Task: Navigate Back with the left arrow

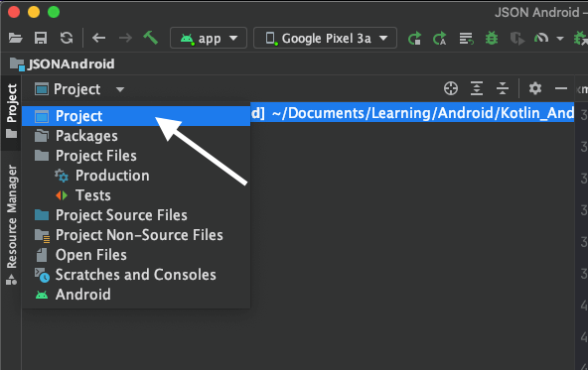Action: tap(98, 38)
